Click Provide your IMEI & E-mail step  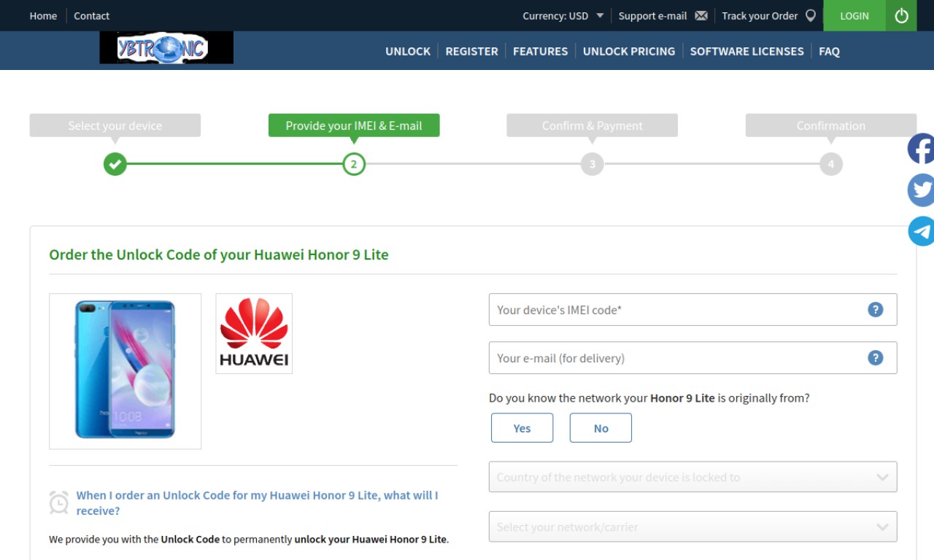click(x=354, y=125)
